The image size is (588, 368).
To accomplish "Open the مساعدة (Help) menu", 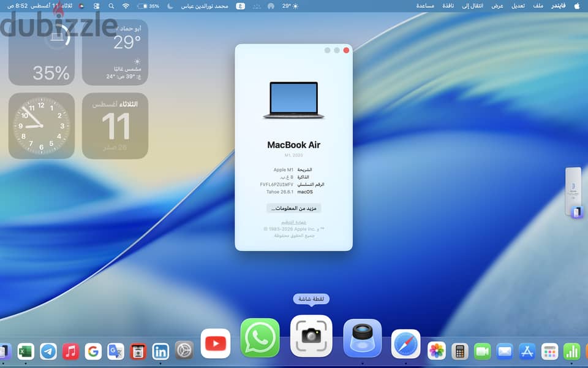I will [x=425, y=6].
